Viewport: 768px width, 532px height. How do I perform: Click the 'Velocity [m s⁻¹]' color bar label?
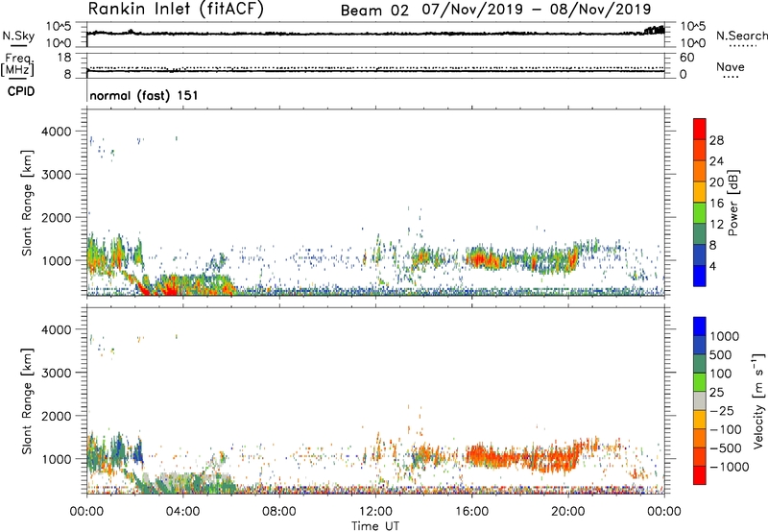[x=758, y=400]
